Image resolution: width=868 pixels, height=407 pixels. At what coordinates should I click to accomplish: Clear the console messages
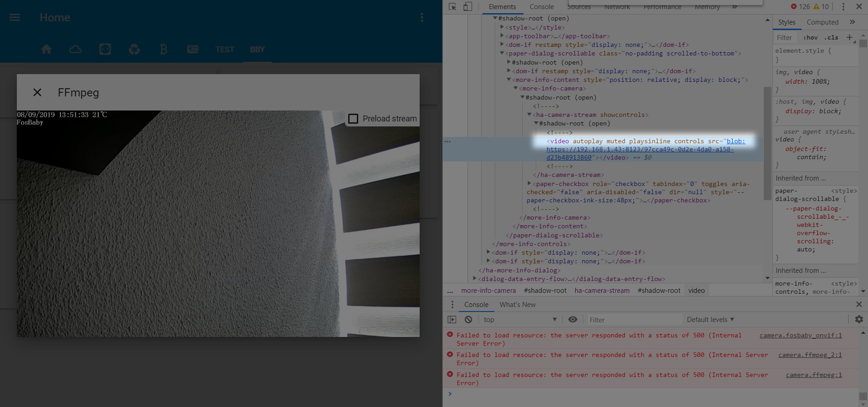pyautogui.click(x=468, y=320)
